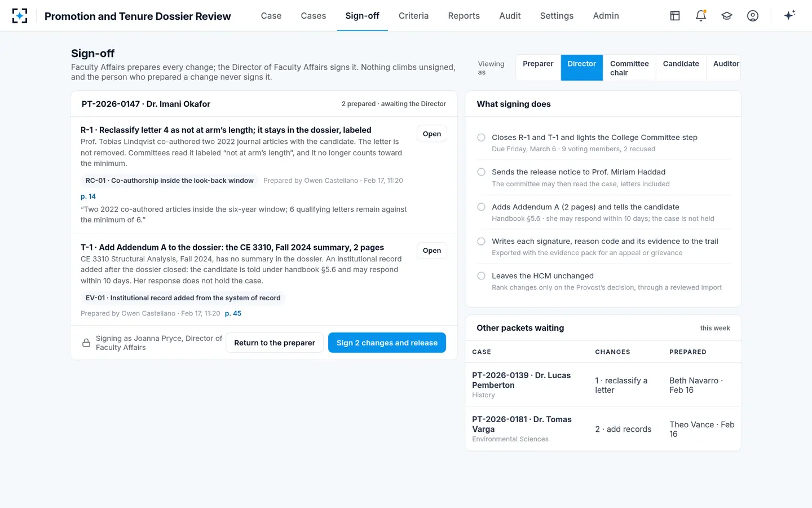The image size is (812, 508).
Task: Open the T-1 Addendum A change
Action: point(432,251)
